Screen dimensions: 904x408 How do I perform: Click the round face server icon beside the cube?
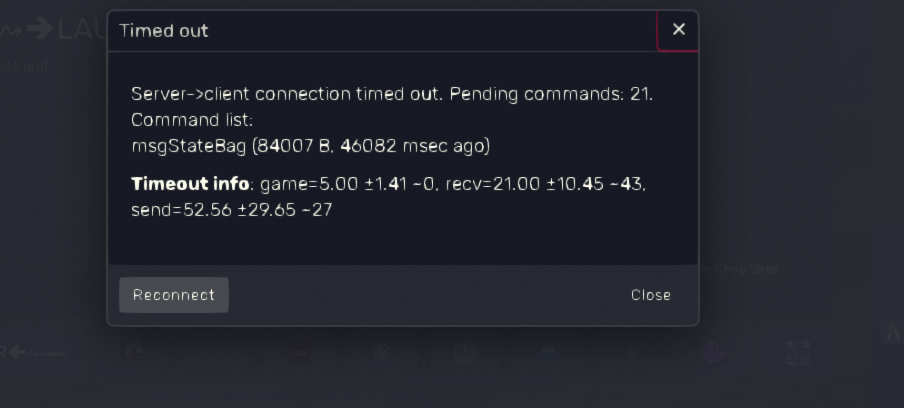tap(465, 352)
